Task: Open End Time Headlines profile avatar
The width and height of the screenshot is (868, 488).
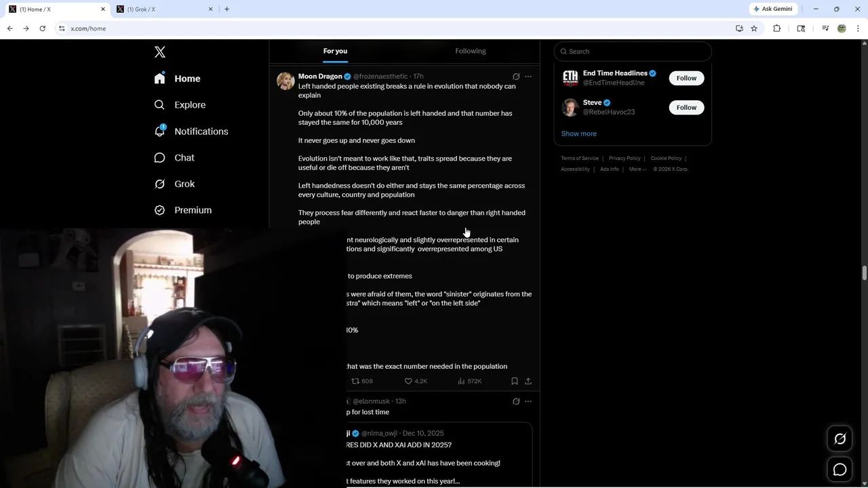Action: coord(570,78)
